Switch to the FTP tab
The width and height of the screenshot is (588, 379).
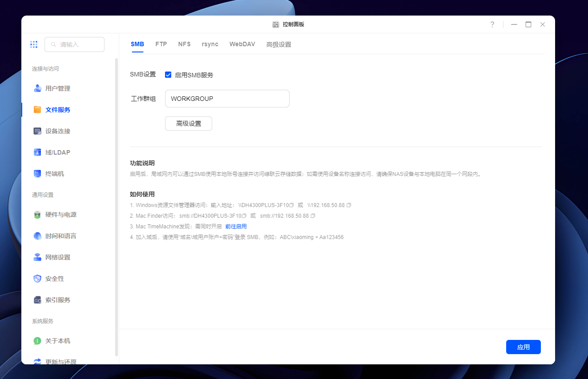(x=161, y=44)
